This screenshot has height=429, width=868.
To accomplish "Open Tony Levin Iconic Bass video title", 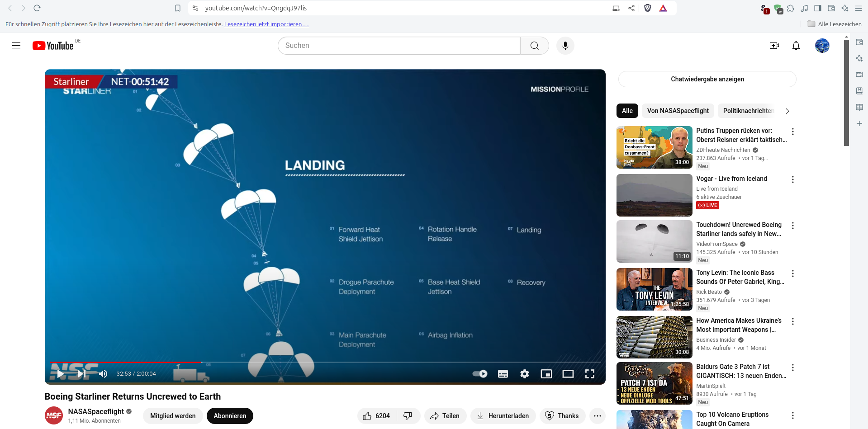I will (740, 277).
